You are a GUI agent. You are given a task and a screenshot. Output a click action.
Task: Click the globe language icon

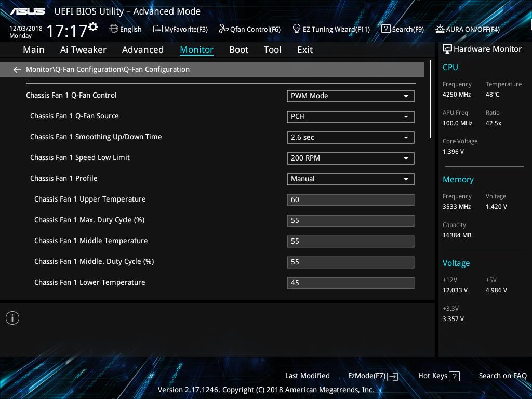114,29
